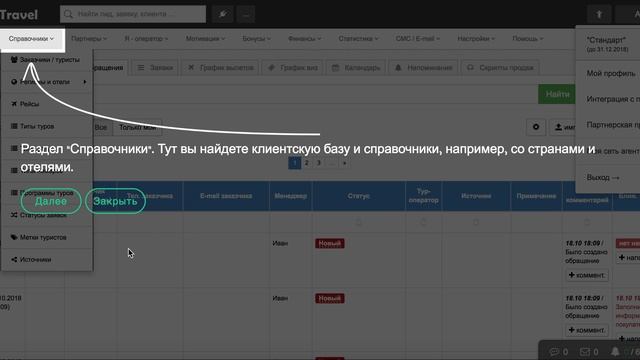This screenshot has width=640, height=360.
Task: Click Далее in the tutorial overlay
Action: click(51, 201)
